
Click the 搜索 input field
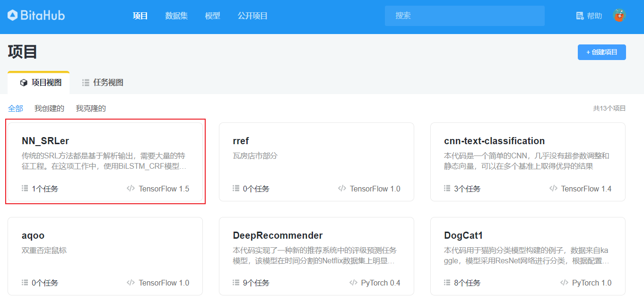click(x=465, y=16)
